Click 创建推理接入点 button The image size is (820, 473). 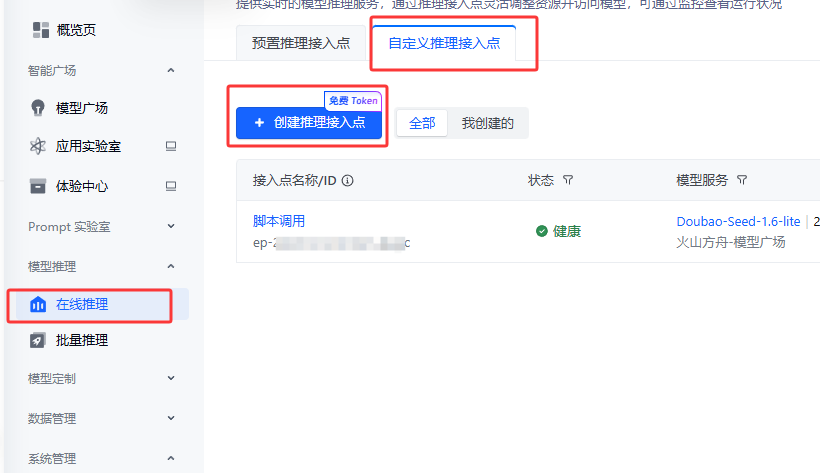click(309, 123)
